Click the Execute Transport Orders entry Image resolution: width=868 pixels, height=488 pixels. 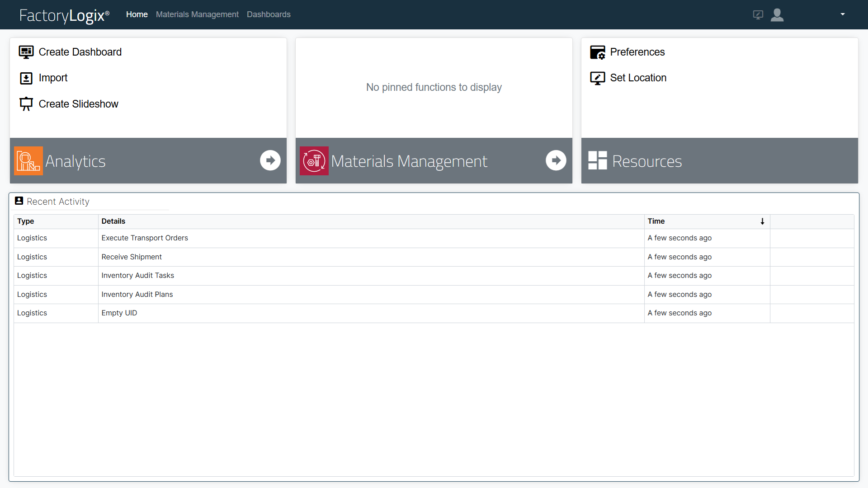pyautogui.click(x=145, y=238)
